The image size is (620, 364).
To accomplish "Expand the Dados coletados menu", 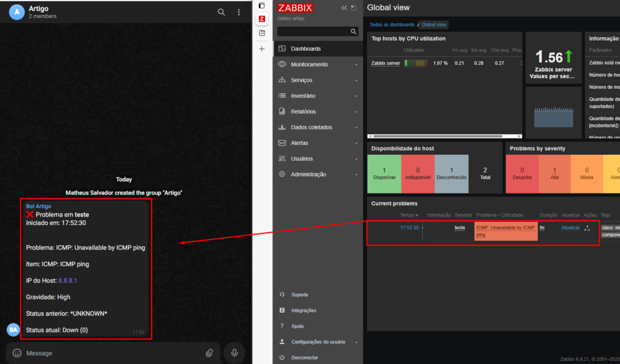I will tap(318, 127).
